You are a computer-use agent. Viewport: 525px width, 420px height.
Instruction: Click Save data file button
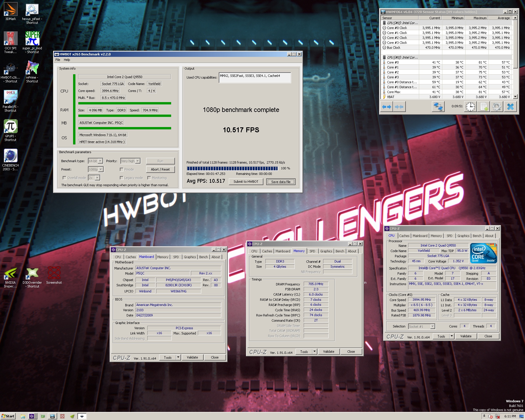click(x=281, y=182)
